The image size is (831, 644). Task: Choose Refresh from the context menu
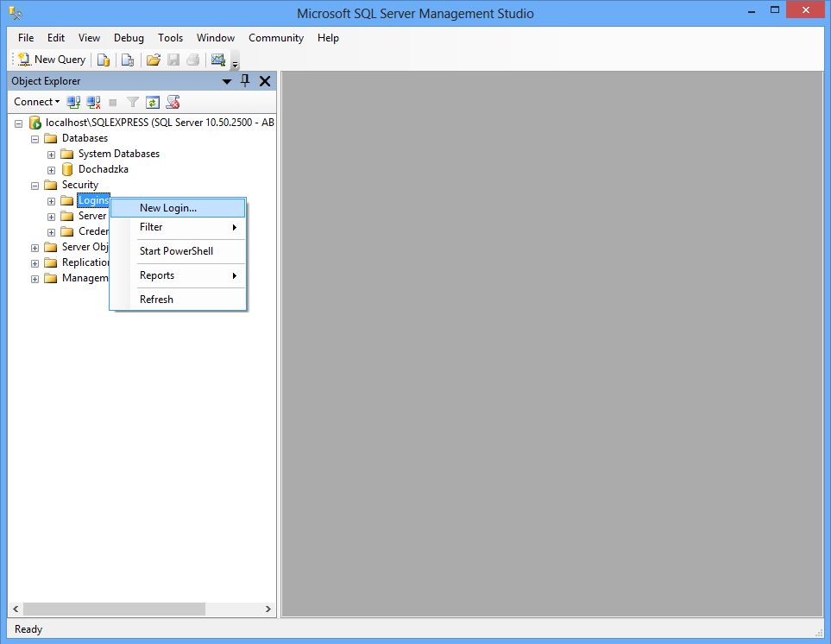pos(178,300)
